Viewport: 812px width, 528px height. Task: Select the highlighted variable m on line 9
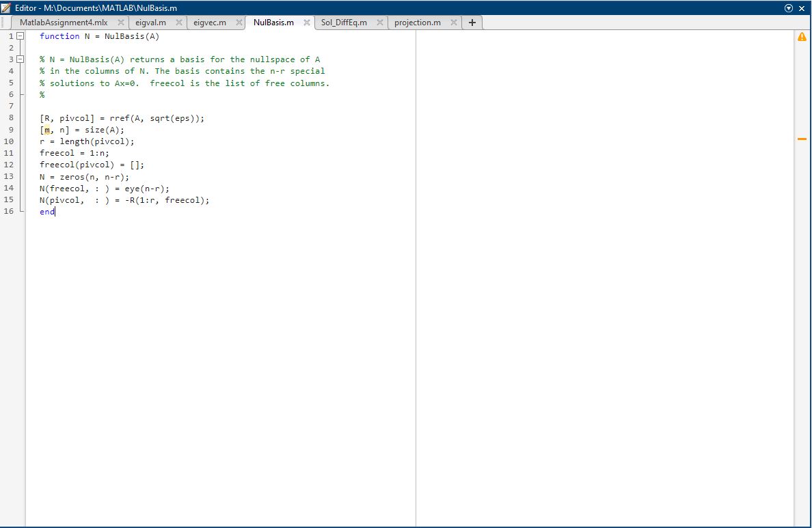[x=46, y=130]
